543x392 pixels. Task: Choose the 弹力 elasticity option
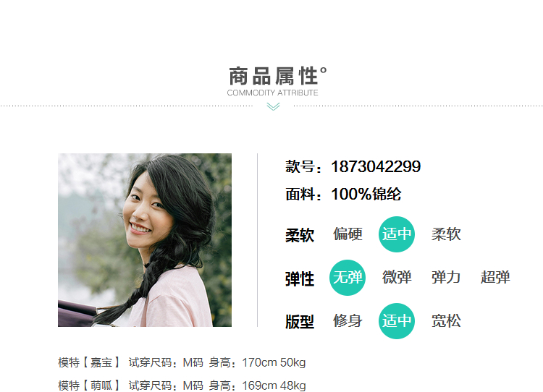click(446, 278)
